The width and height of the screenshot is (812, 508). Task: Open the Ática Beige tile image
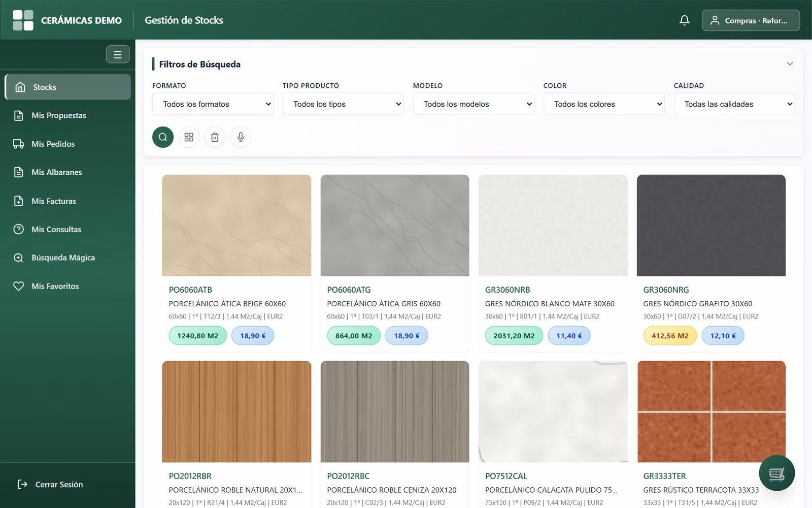pyautogui.click(x=236, y=226)
